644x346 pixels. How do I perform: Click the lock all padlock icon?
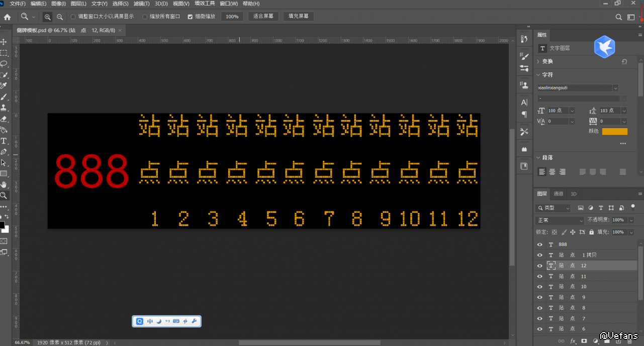click(x=592, y=232)
